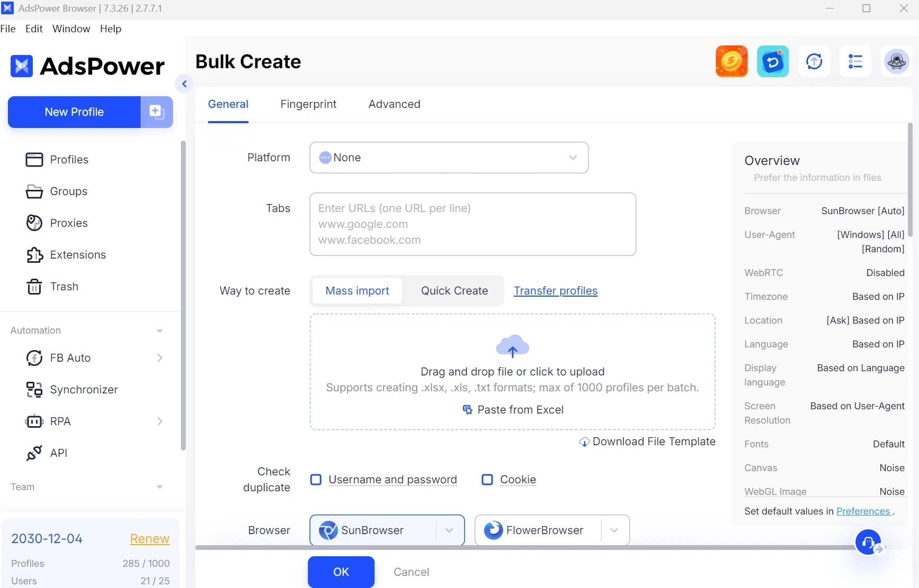919x588 pixels.
Task: Open the Extensions page
Action: pyautogui.click(x=66, y=255)
